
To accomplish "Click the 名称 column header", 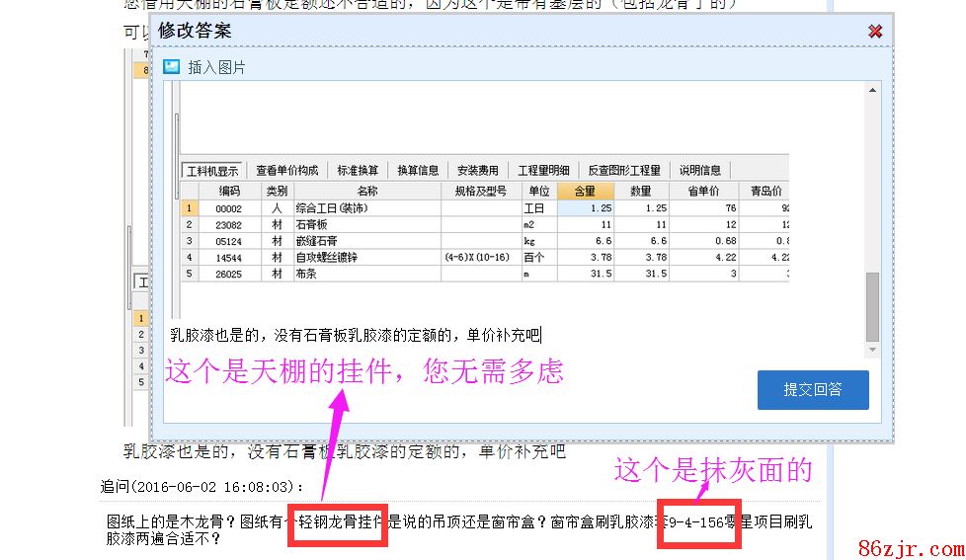I will tap(367, 191).
